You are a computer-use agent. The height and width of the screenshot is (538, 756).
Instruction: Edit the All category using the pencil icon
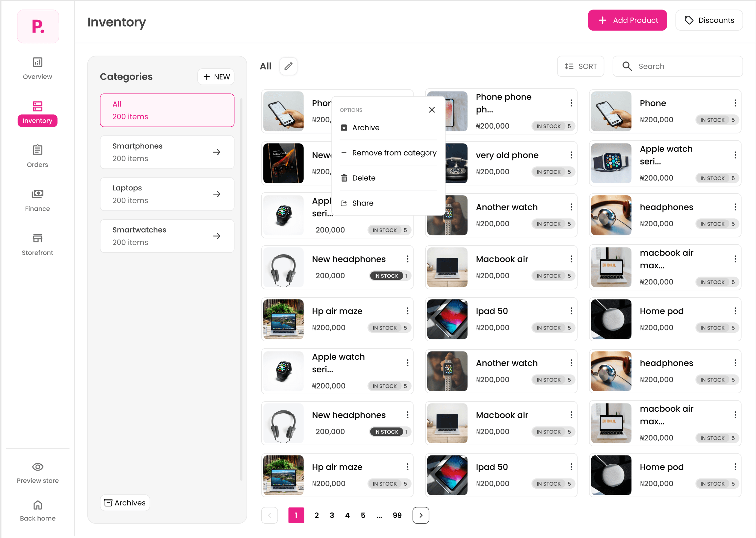[288, 66]
